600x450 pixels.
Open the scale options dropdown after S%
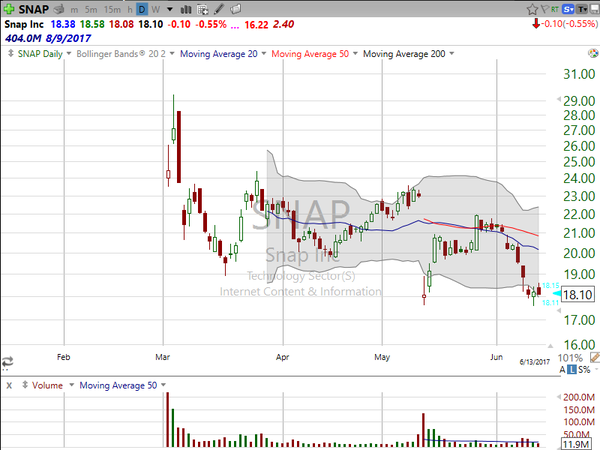coord(596,370)
